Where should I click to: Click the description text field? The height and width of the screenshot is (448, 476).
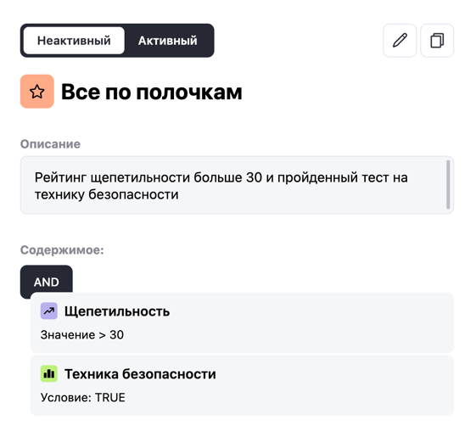click(x=237, y=185)
